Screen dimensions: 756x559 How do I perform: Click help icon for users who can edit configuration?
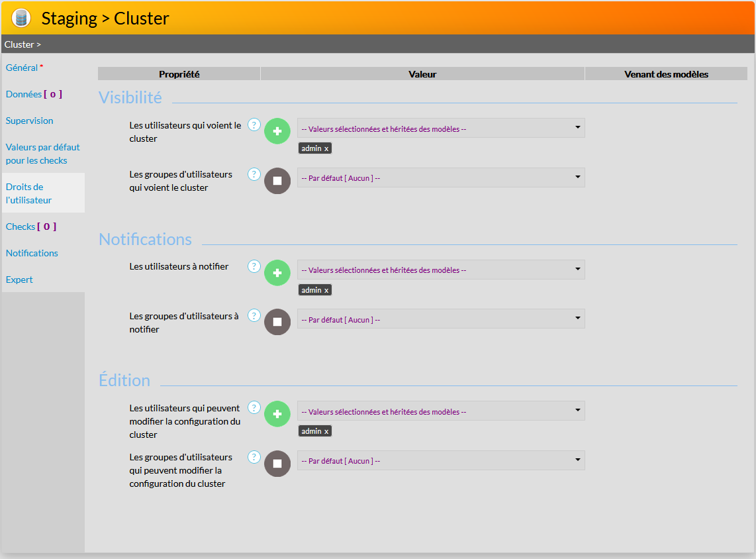[254, 407]
